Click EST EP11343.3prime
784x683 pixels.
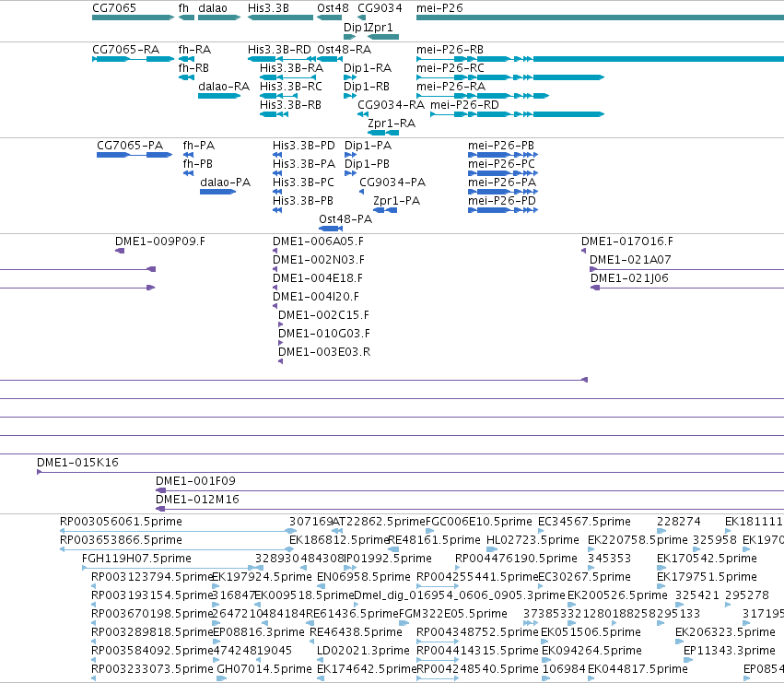point(730,651)
